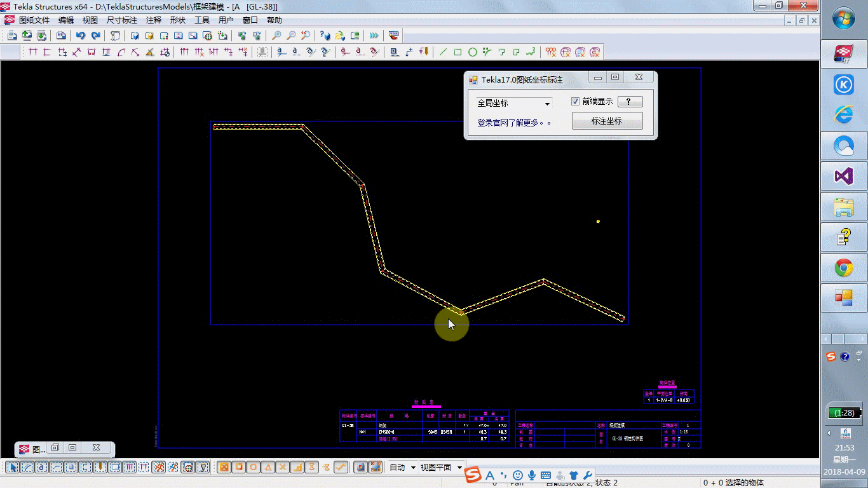Viewport: 868px width, 488px height.
Task: Toggle the snap to end points square switch
Action: coord(238,467)
